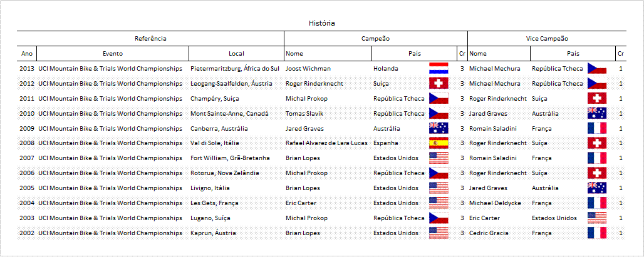Viewport: 644px width, 257px height.
Task: Click the United States flag in the 2007 champion row
Action: coord(439,158)
